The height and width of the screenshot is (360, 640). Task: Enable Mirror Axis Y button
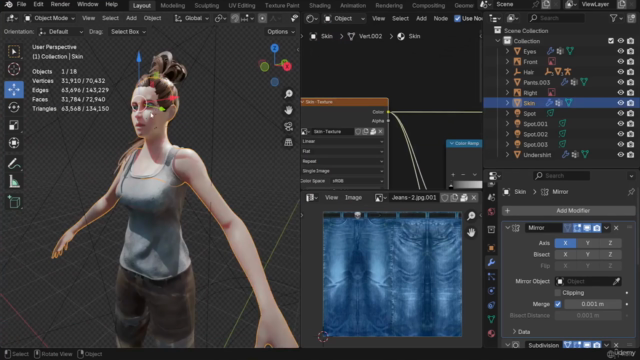click(588, 243)
